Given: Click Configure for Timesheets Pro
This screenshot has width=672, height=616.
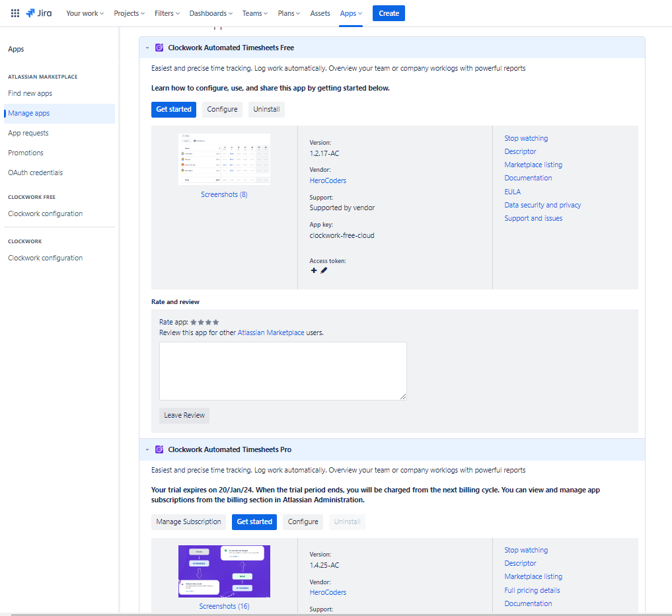Looking at the screenshot, I should pyautogui.click(x=303, y=521).
